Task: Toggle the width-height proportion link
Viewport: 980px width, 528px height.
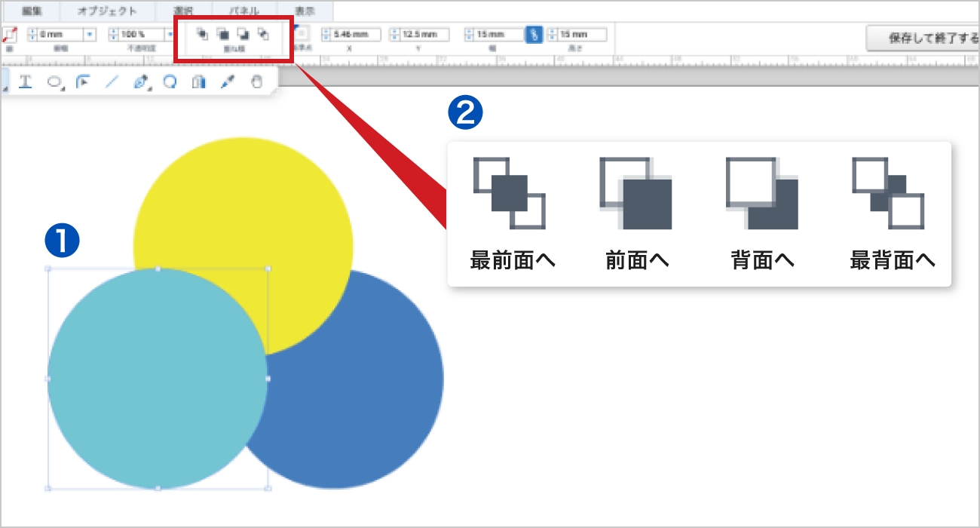Action: point(534,35)
